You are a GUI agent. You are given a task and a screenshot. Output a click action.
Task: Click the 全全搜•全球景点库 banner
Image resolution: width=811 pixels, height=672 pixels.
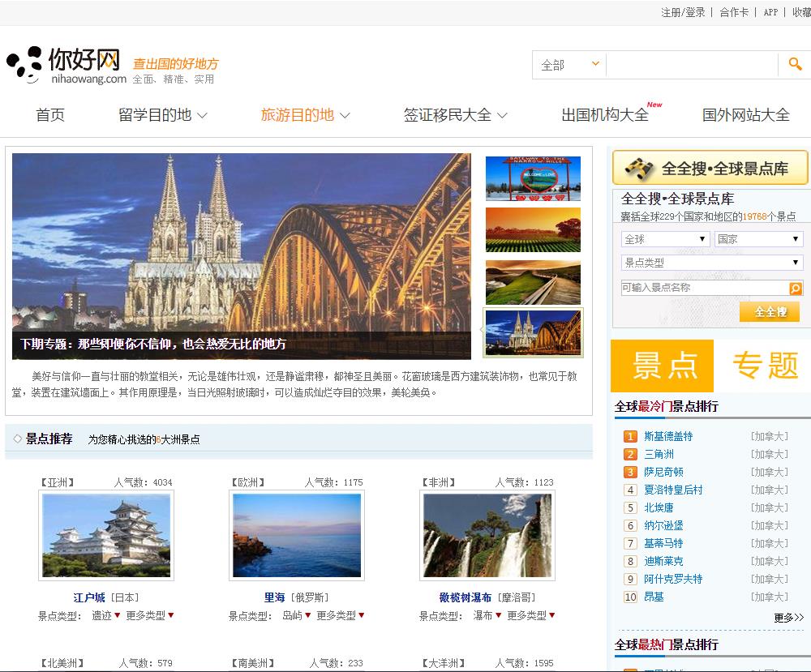[x=710, y=168]
